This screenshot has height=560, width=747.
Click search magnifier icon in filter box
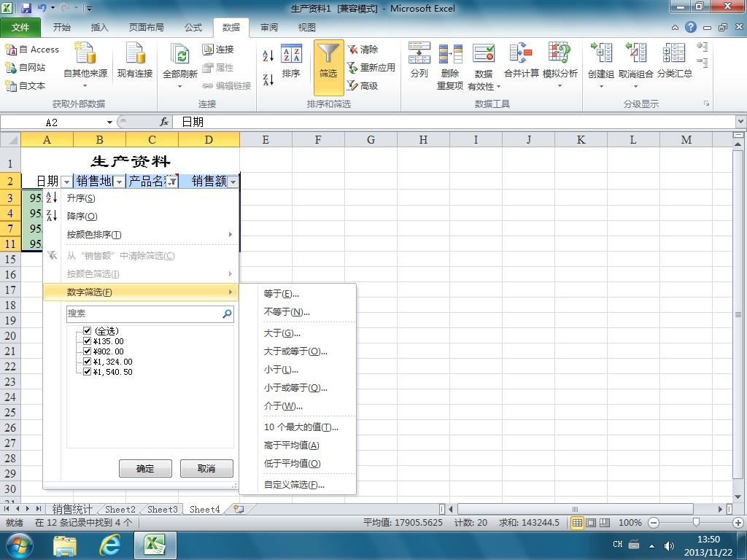[227, 314]
